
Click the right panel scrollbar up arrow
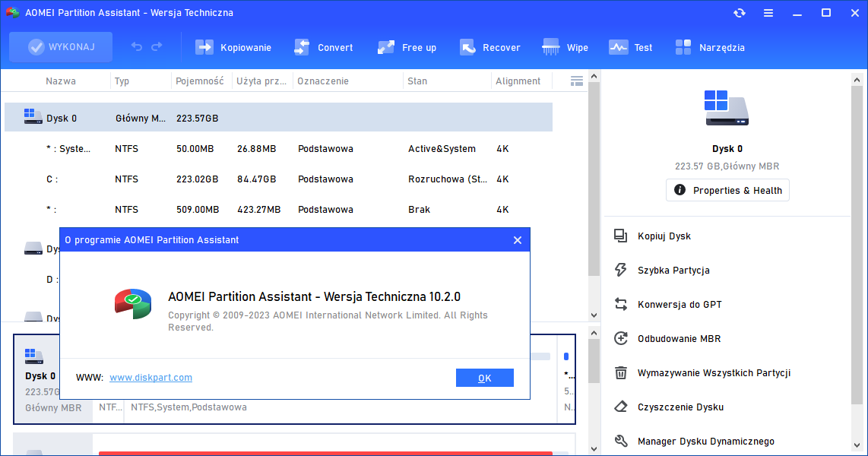point(857,81)
